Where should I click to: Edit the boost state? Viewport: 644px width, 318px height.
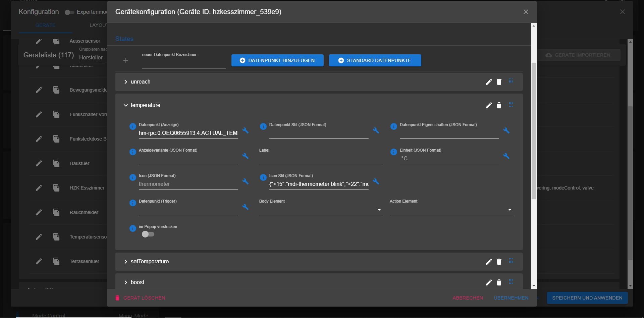click(x=489, y=282)
